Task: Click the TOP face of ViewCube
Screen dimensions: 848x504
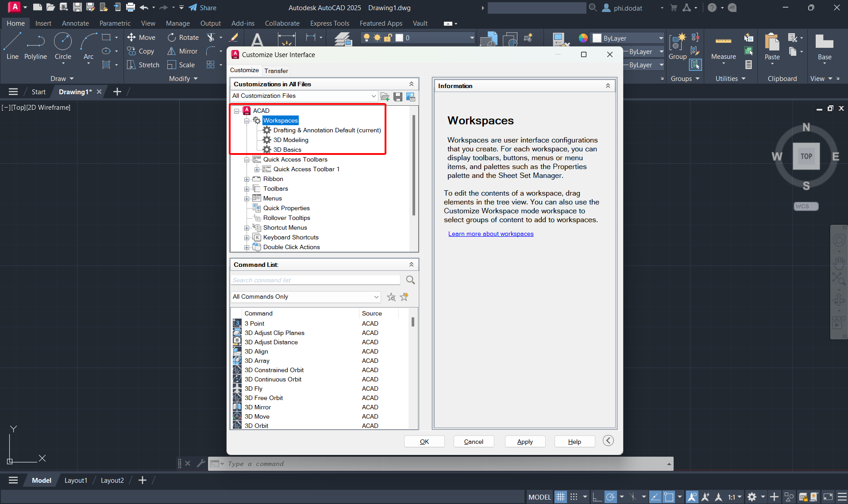Action: 806,156
